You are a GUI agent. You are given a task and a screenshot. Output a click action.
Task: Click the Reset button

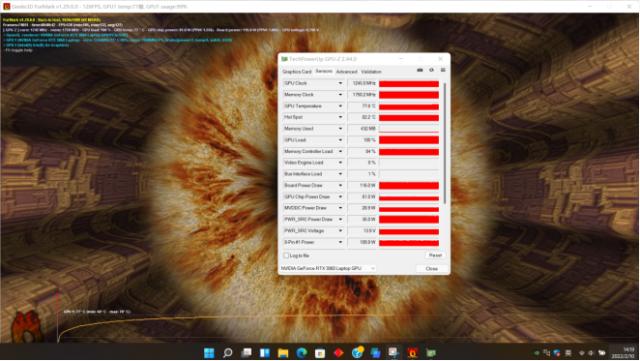(435, 255)
